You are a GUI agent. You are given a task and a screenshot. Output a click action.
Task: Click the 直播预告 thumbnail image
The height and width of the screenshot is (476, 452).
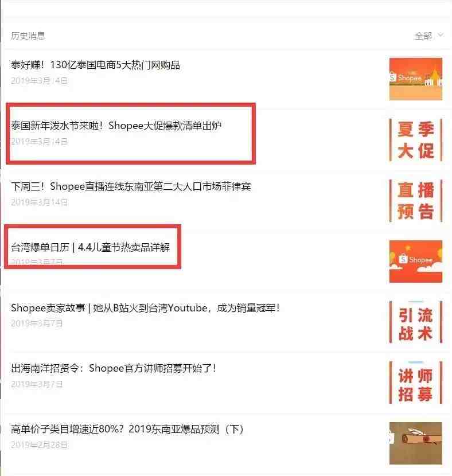(415, 201)
